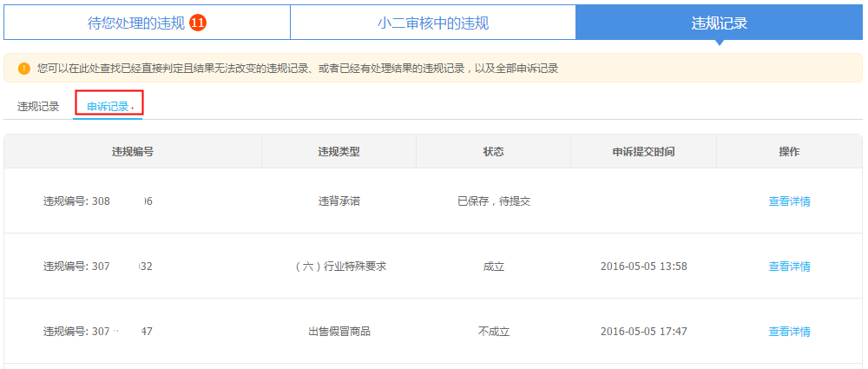
Task: Open the 申诉记录 sub-tab
Action: (x=108, y=107)
